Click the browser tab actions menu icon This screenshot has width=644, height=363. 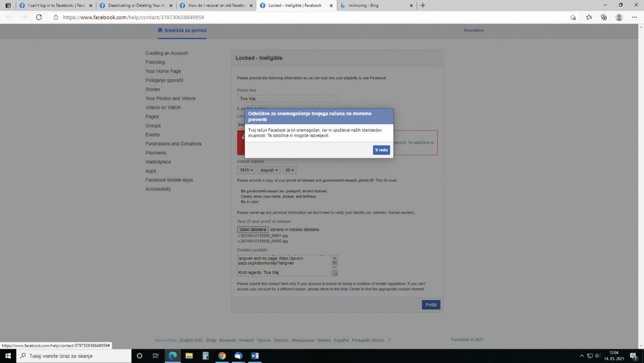click(8, 5)
